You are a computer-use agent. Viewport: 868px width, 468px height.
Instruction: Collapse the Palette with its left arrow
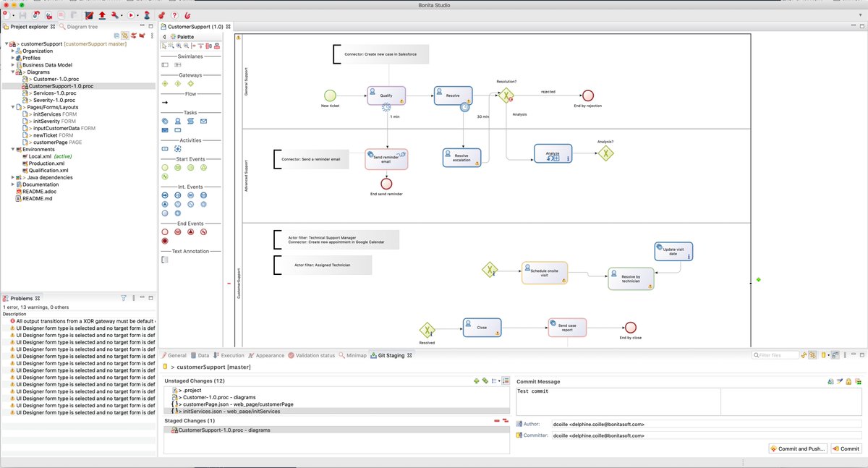(x=164, y=36)
